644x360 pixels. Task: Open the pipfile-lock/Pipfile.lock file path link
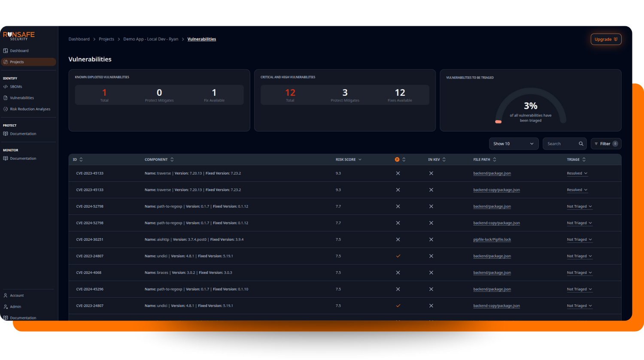pos(492,239)
